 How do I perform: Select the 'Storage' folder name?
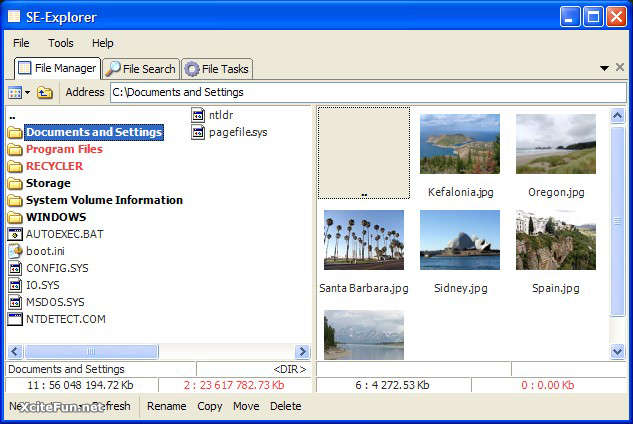click(48, 183)
